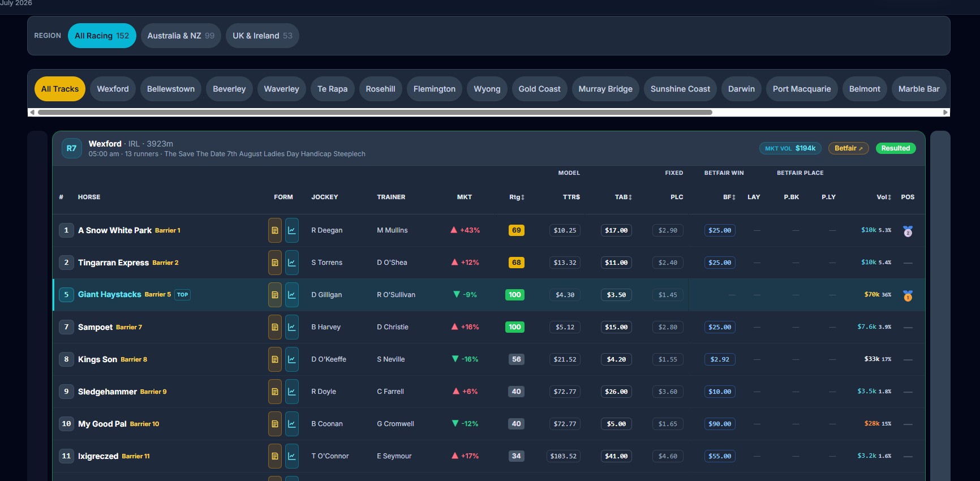This screenshot has height=481, width=980.
Task: Open form notes icon for Tingarran Express
Action: point(275,263)
